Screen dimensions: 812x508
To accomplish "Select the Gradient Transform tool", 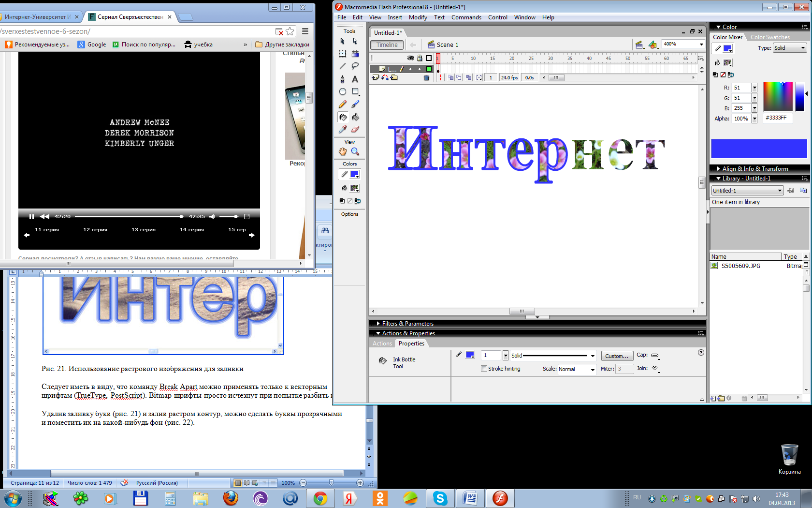I will point(355,54).
